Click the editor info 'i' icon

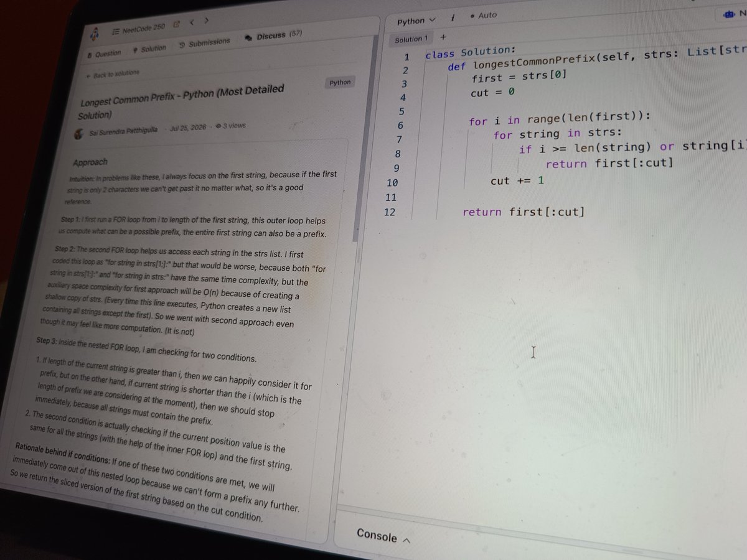pyautogui.click(x=453, y=18)
